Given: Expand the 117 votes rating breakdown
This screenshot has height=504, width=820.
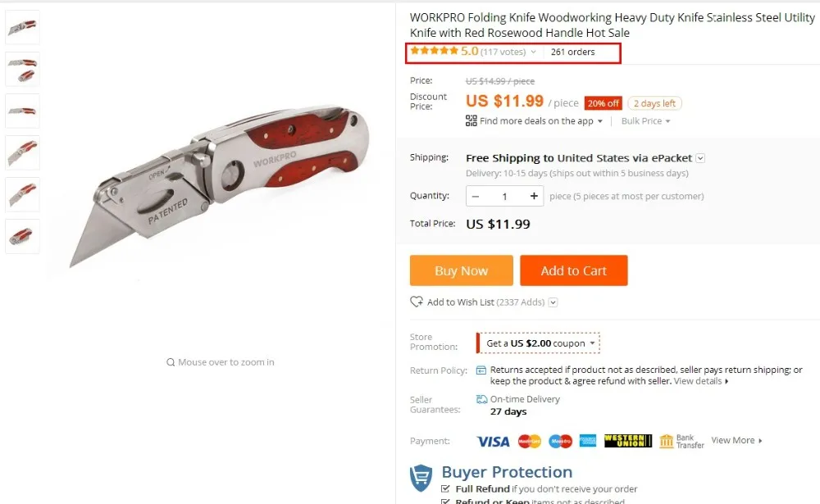Looking at the screenshot, I should point(533,52).
